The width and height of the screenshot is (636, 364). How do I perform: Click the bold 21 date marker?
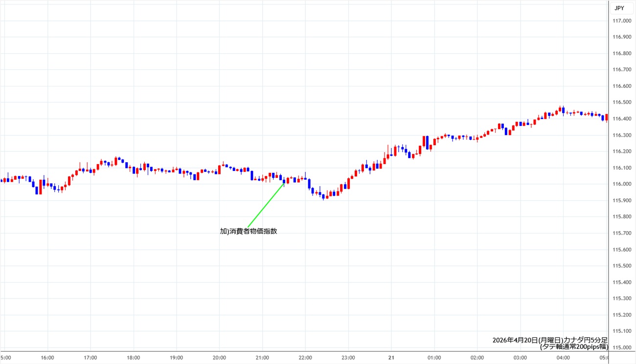pyautogui.click(x=391, y=357)
